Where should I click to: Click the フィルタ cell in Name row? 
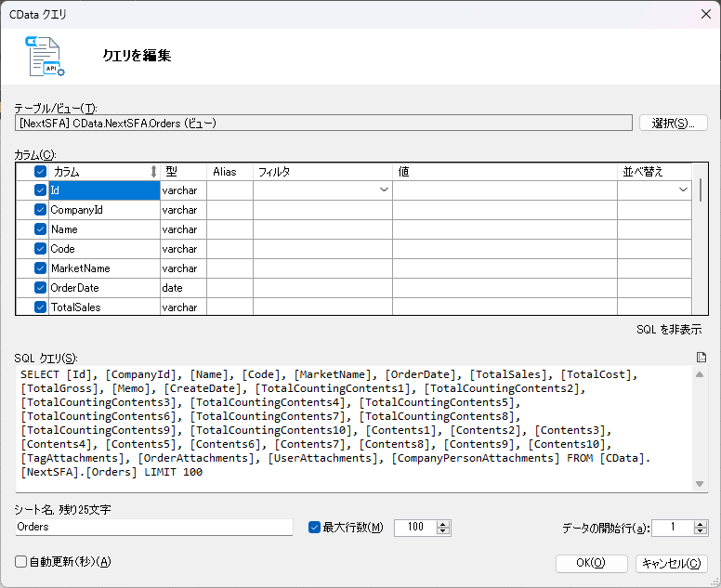(322, 229)
